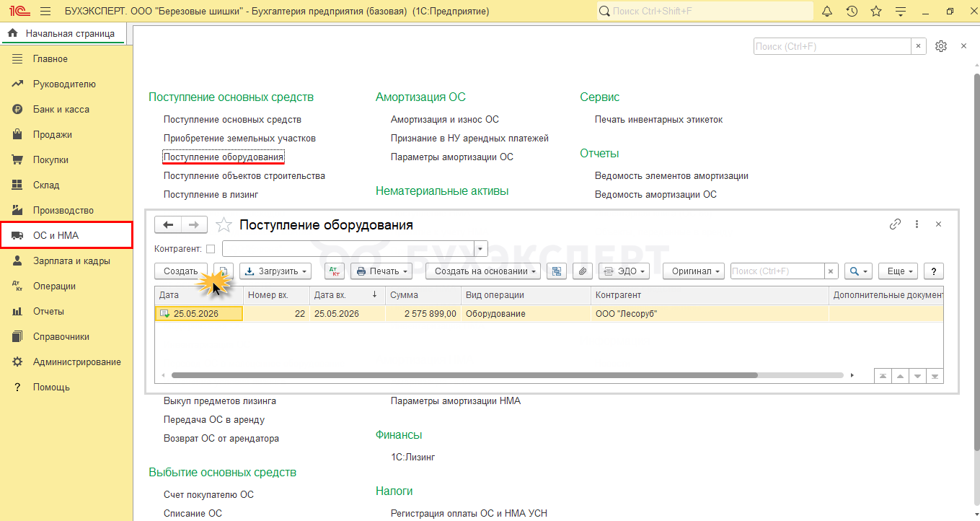
Task: Click the Создать button
Action: tap(181, 271)
